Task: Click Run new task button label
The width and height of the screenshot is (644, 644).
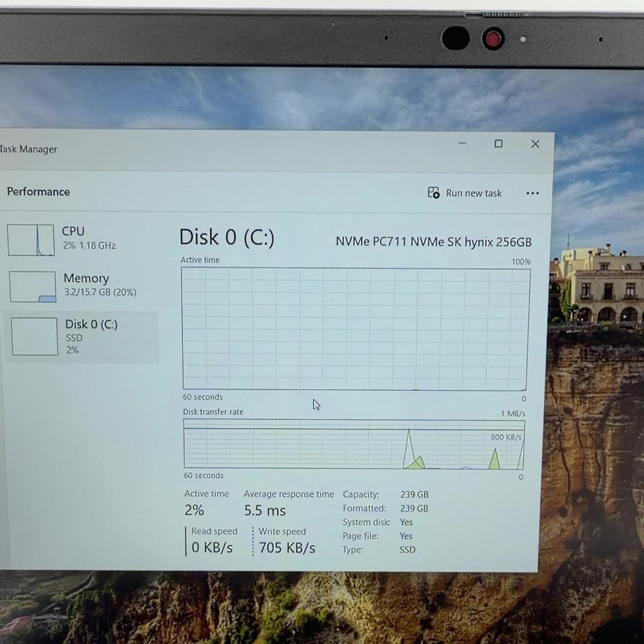Action: click(x=474, y=193)
